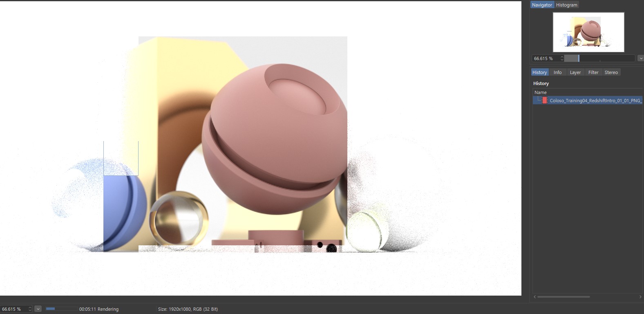Click the status bar zoom stepper arrows

(x=30, y=309)
